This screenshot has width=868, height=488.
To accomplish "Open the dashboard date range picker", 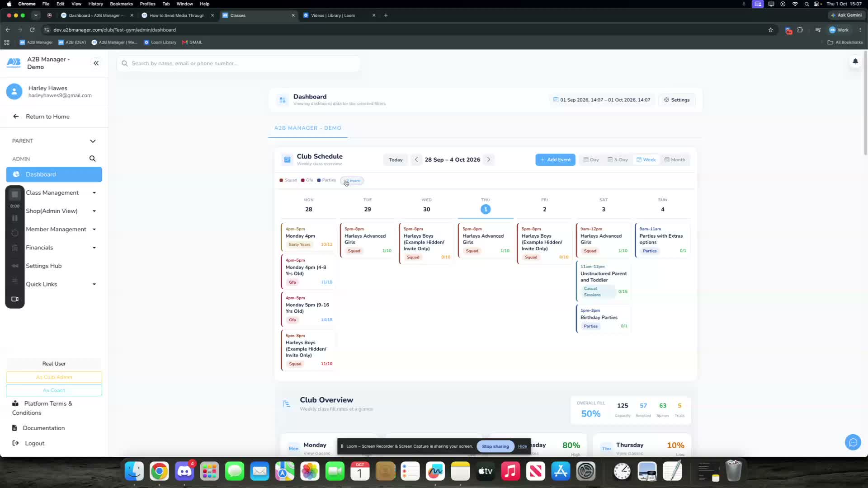I will (602, 100).
